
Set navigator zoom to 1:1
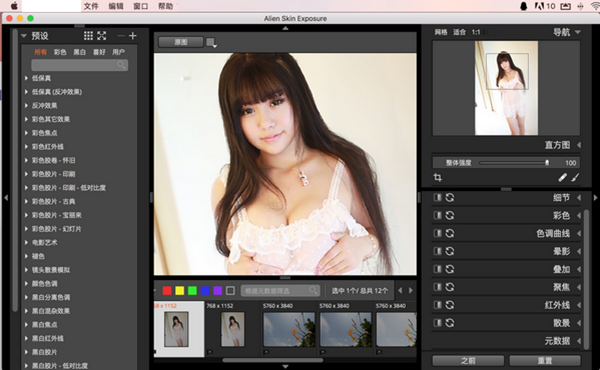click(x=476, y=32)
